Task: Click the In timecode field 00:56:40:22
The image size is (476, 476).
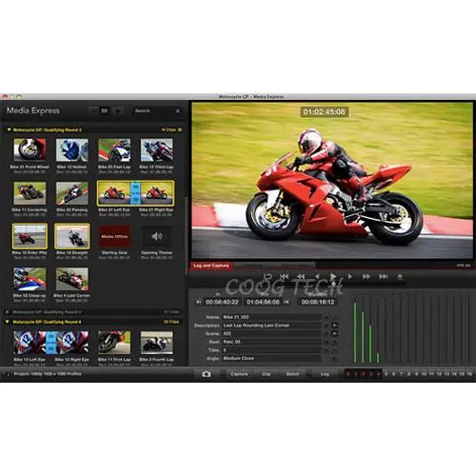Action: pyautogui.click(x=222, y=302)
